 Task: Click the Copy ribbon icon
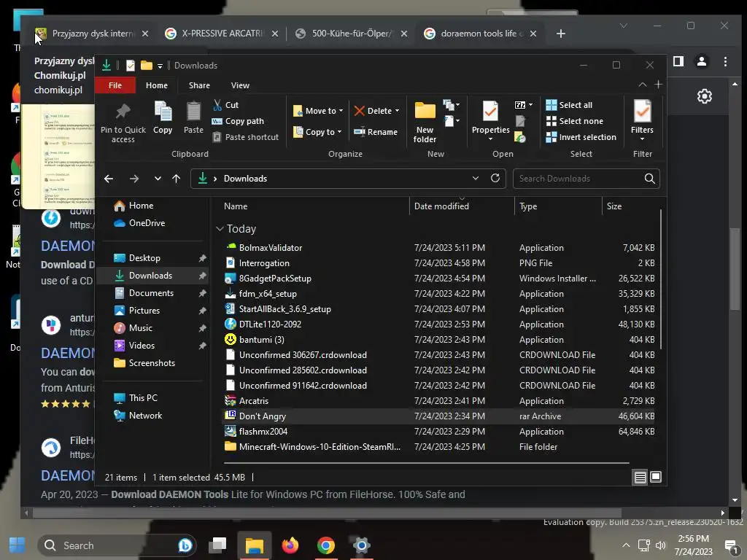tap(163, 117)
